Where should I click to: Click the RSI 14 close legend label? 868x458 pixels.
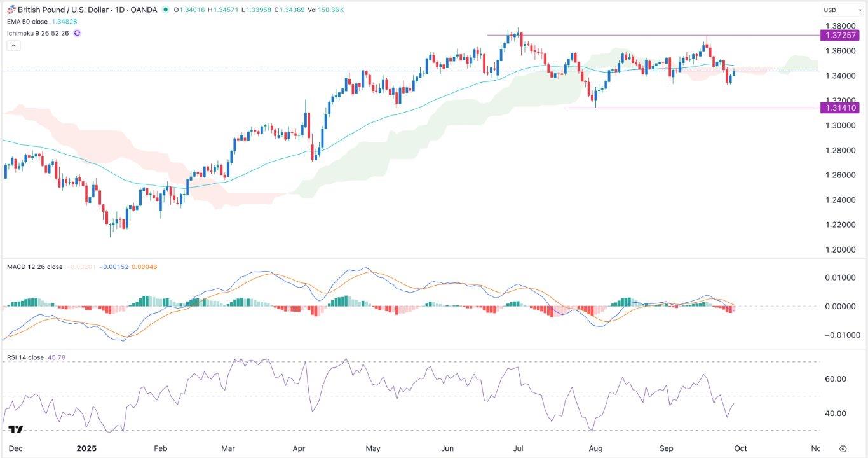[x=25, y=357]
